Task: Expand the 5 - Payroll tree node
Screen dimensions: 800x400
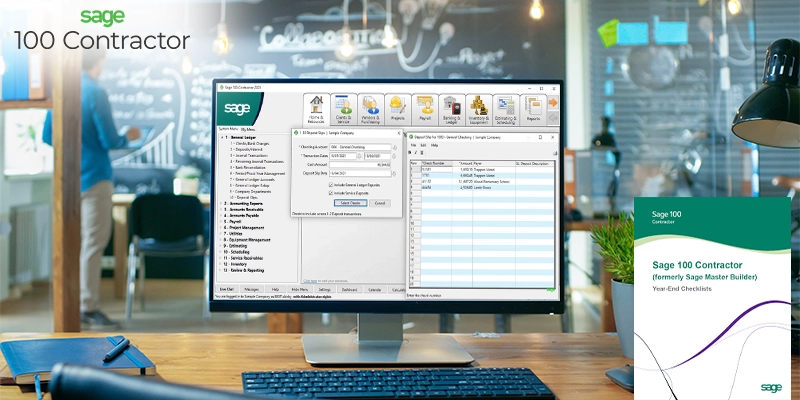Action: coord(221,221)
